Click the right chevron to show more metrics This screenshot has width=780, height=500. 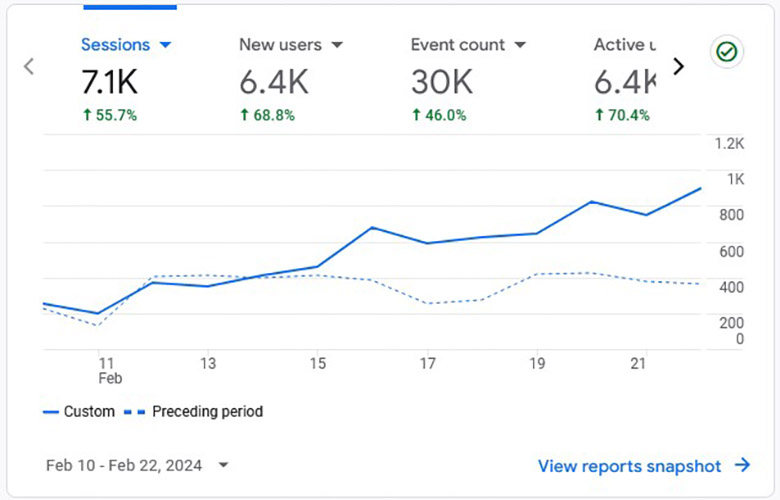pos(679,66)
